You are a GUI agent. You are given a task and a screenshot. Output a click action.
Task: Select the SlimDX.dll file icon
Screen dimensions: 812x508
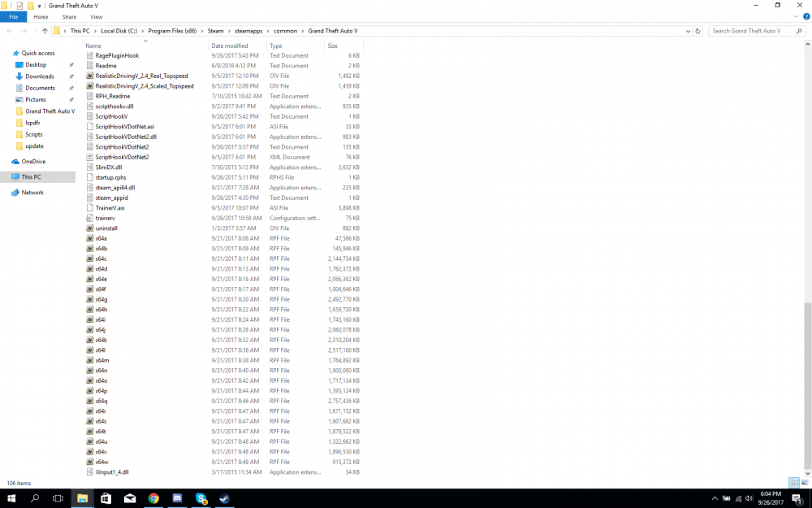coord(89,167)
